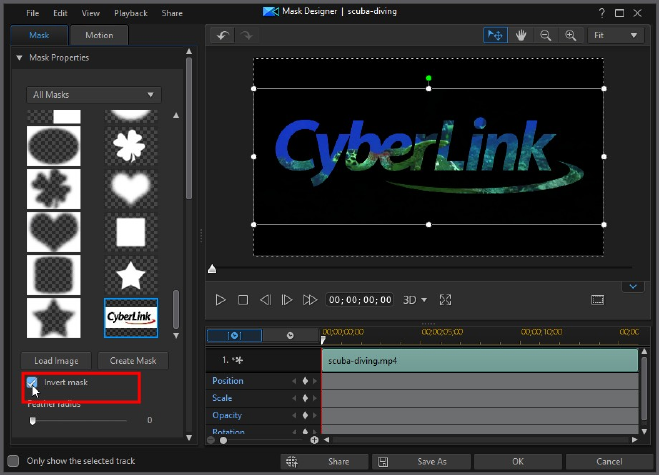Collapse the Mask Properties section
The image size is (659, 475).
tap(19, 58)
